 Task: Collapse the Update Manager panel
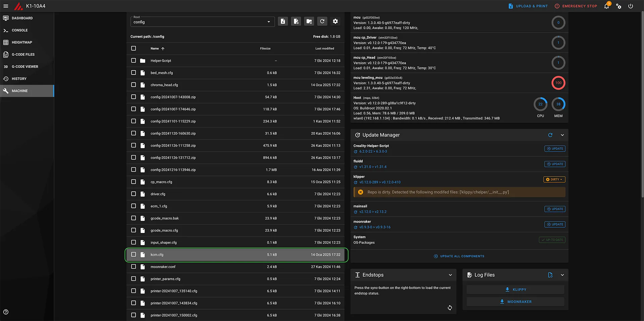(x=562, y=135)
